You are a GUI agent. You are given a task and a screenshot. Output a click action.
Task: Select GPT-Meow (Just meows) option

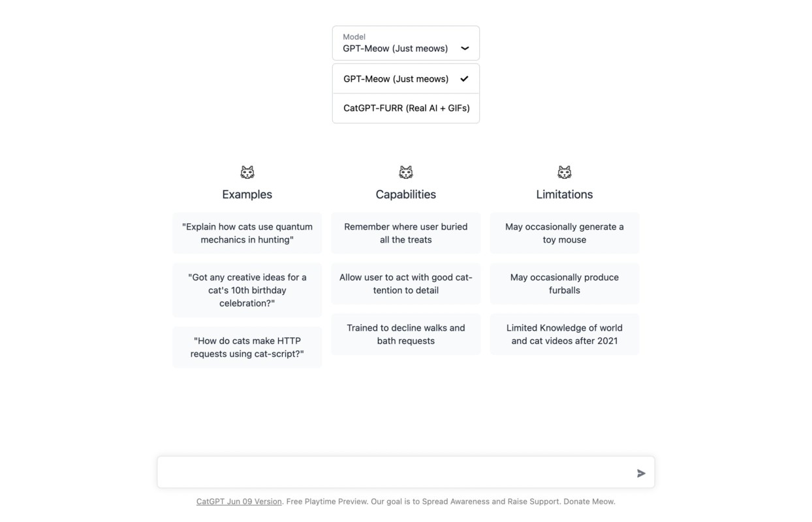point(396,79)
